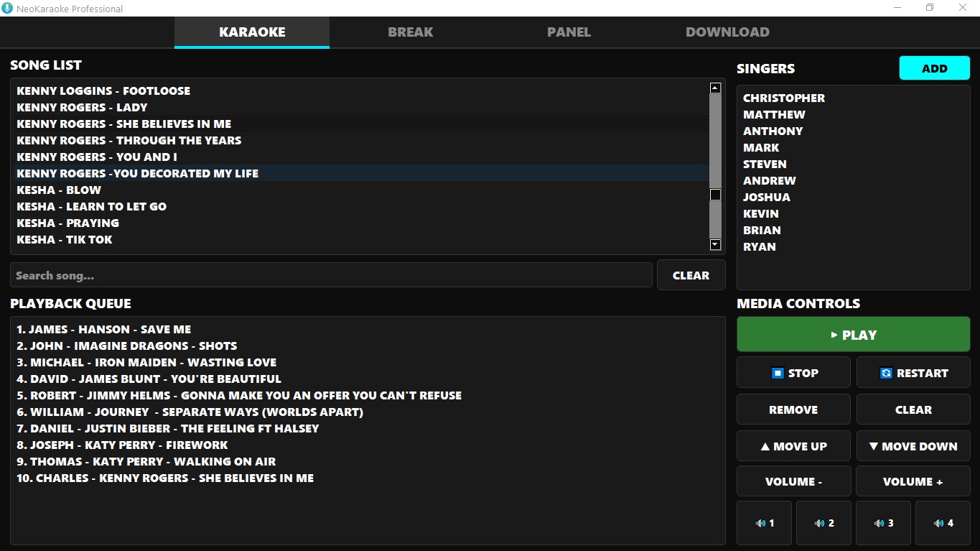This screenshot has width=980, height=551.
Task: Click the Stop playback icon
Action: point(778,372)
